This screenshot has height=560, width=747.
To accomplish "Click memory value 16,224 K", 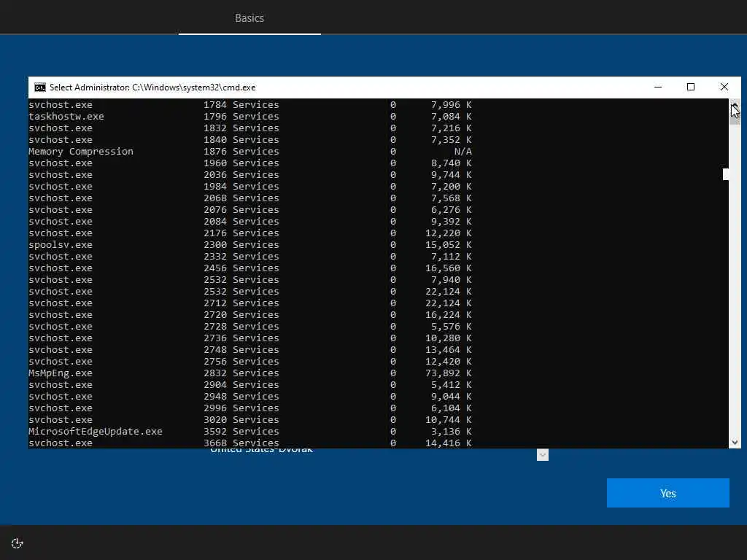I will tap(449, 315).
